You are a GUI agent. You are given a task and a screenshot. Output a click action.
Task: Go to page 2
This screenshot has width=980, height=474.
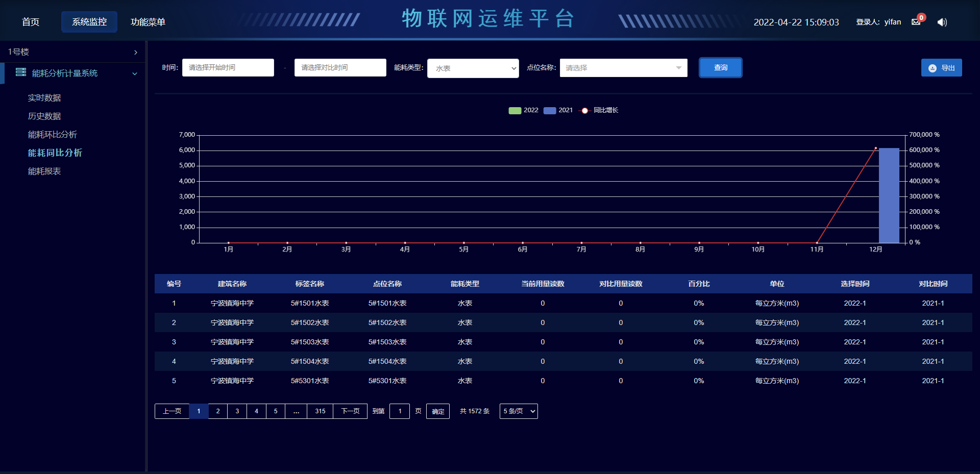pos(218,411)
